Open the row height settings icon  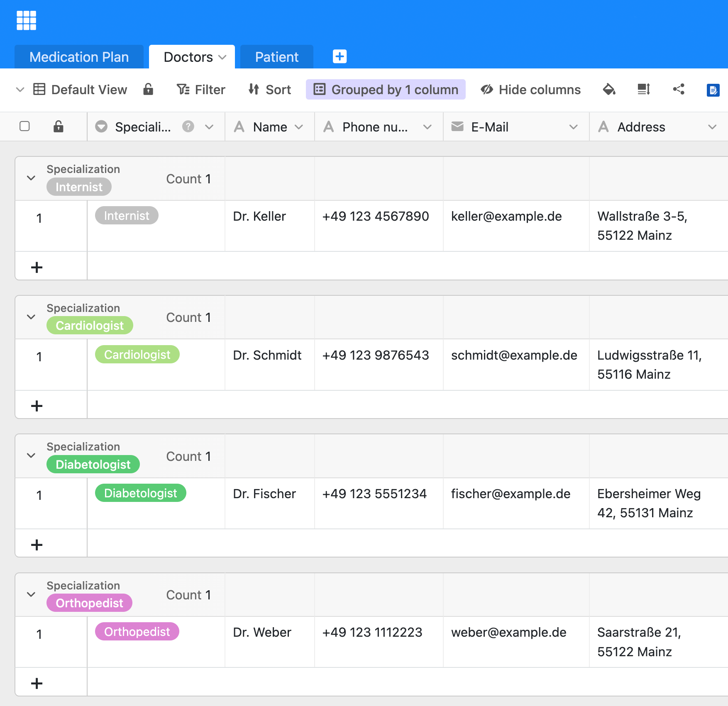[643, 89]
